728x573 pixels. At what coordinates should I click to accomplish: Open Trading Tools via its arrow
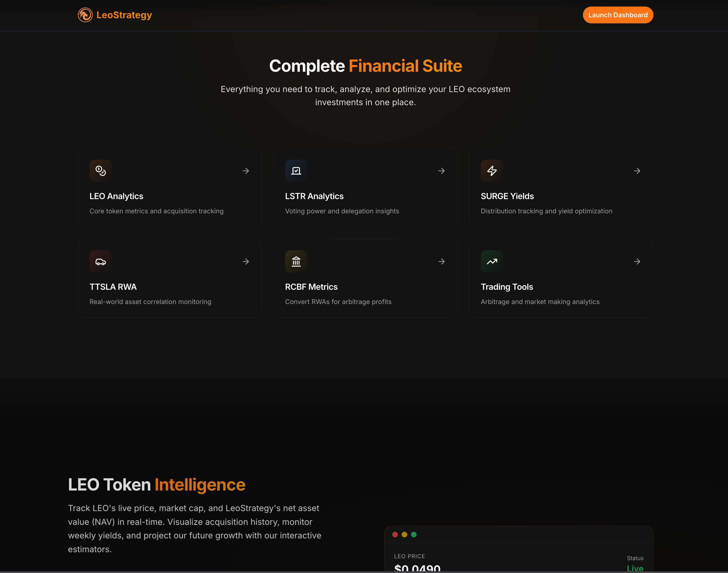[637, 261]
